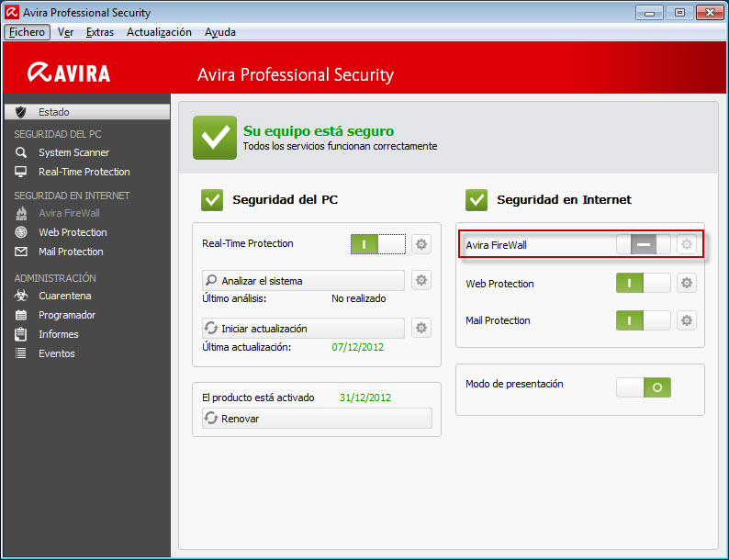This screenshot has height=560, width=729.
Task: Toggle the Web Protection switch
Action: coord(644,283)
